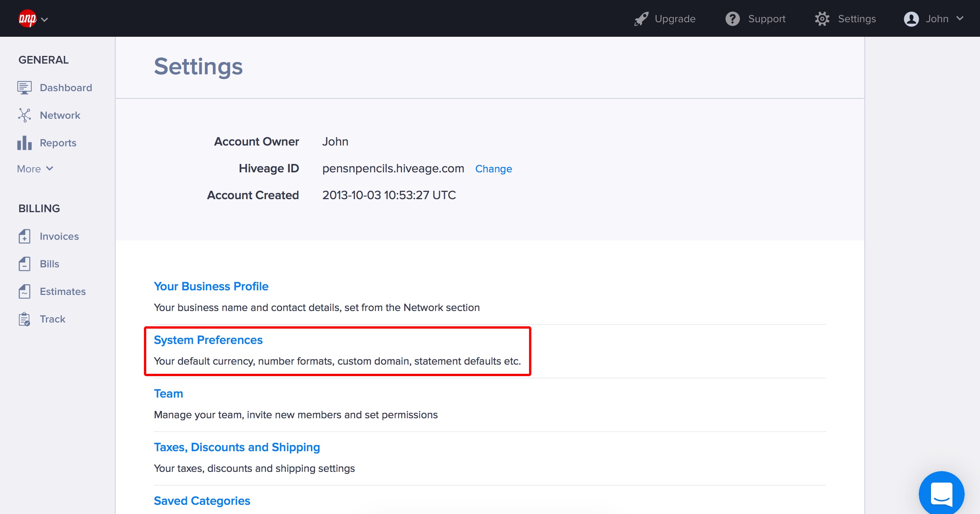
Task: Expand the More sidebar menu
Action: pyautogui.click(x=35, y=169)
